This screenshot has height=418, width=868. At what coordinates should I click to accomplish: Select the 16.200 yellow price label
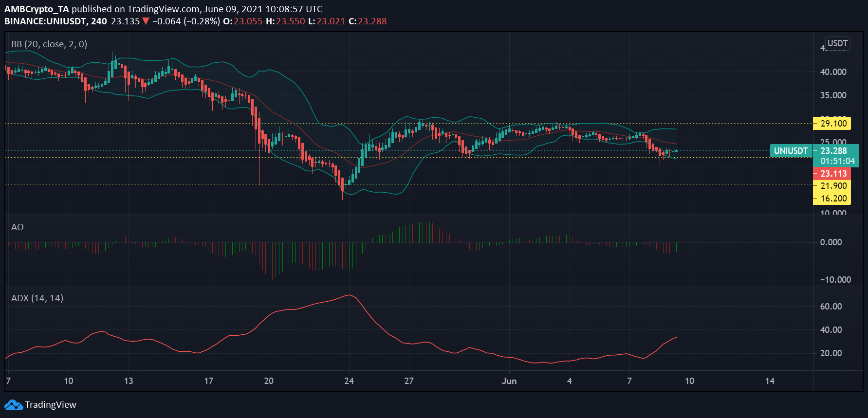(x=832, y=199)
